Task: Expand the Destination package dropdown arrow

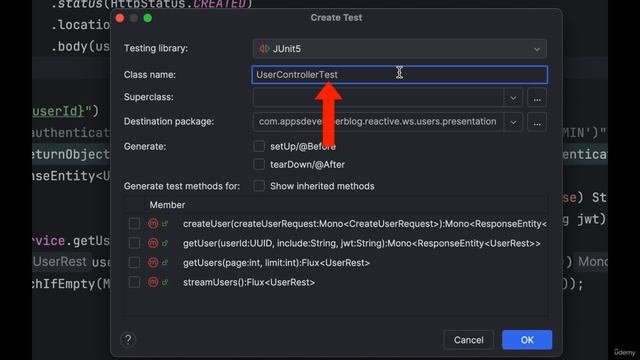Action: click(x=513, y=122)
